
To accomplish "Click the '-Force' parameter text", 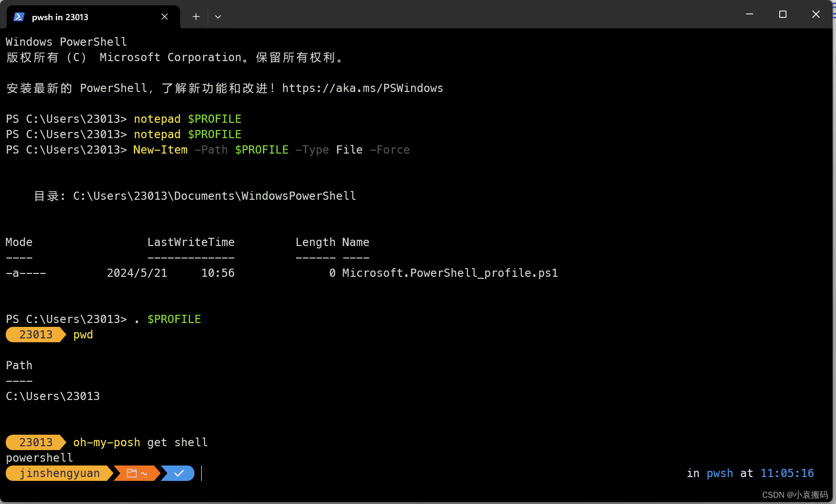I will tap(390, 150).
